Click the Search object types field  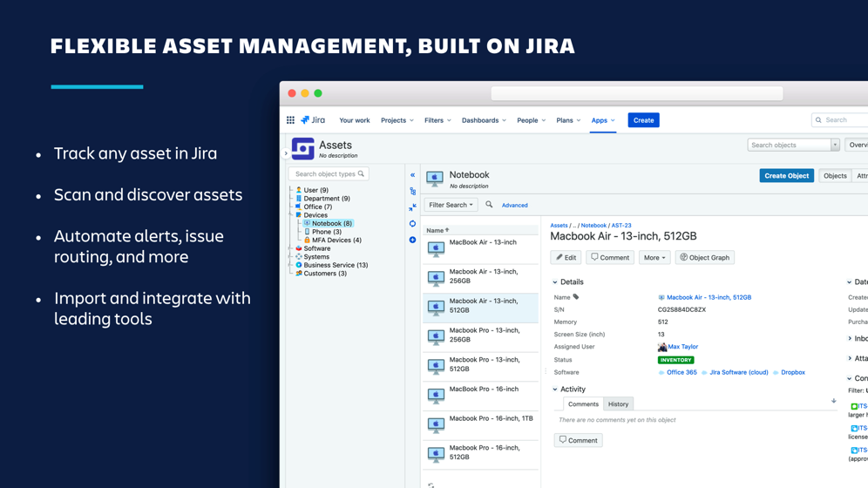[x=329, y=173]
